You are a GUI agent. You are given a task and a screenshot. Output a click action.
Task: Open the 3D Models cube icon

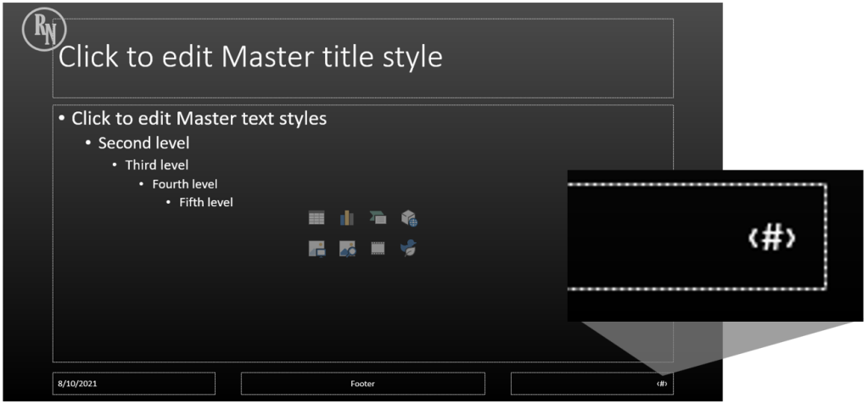tap(409, 219)
